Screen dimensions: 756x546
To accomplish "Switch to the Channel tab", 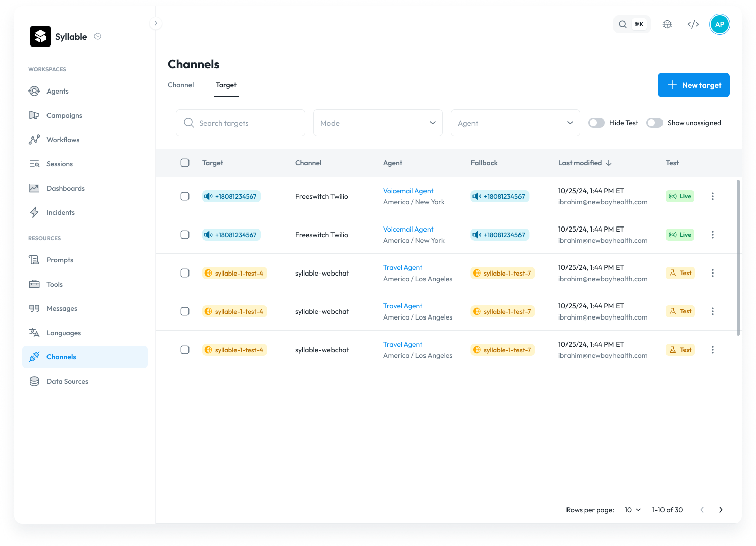I will point(181,85).
